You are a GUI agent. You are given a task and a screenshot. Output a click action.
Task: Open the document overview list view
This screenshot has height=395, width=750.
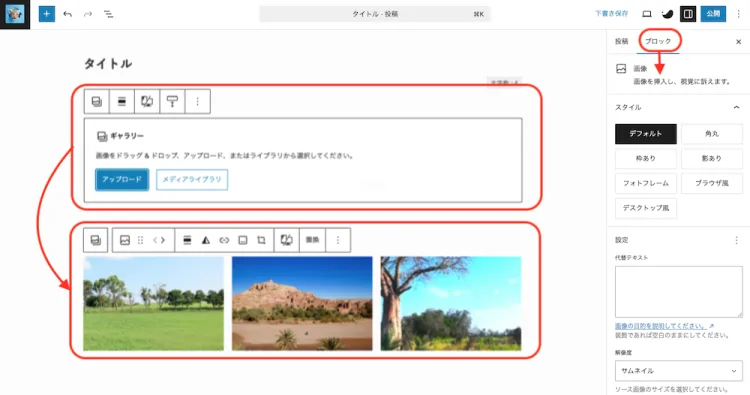point(109,14)
